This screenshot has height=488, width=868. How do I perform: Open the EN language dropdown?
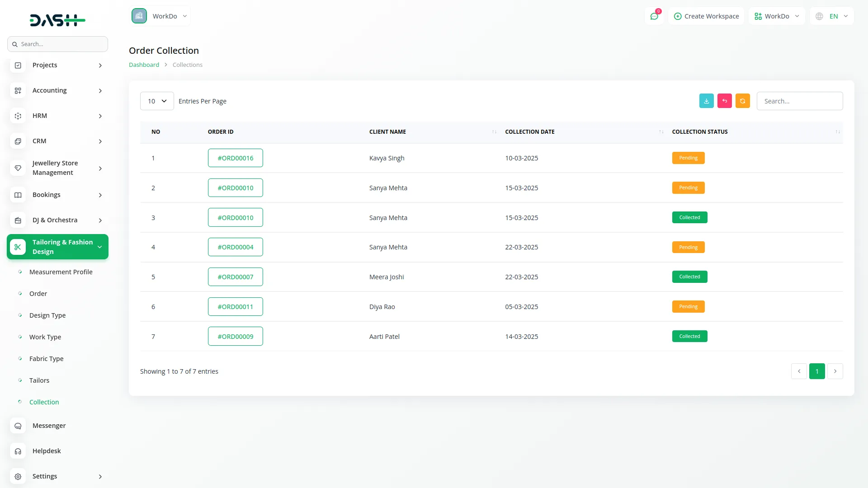832,16
